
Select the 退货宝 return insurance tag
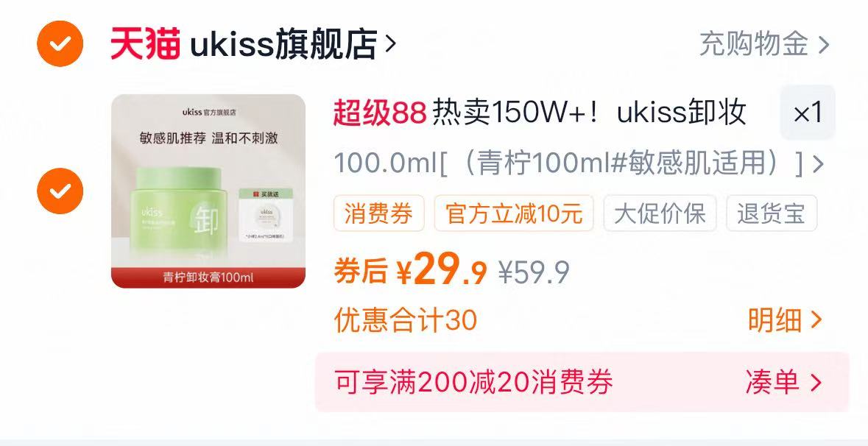772,213
